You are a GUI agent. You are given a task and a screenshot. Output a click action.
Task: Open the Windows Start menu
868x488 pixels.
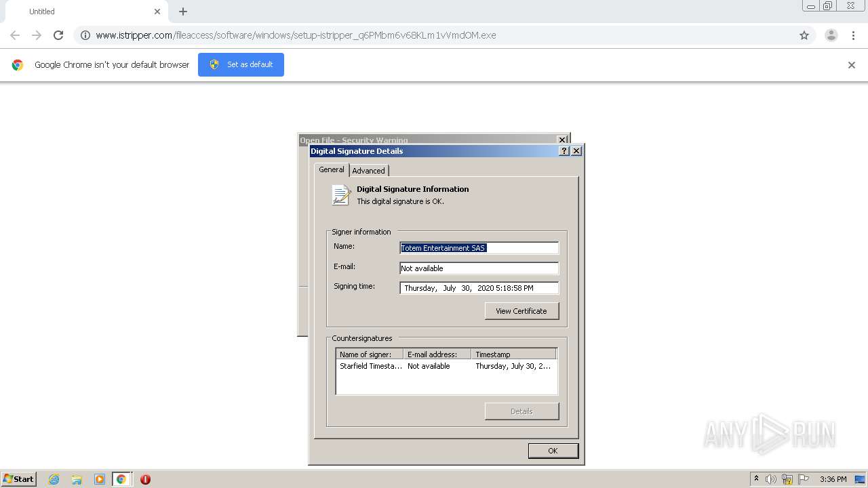[x=18, y=479]
